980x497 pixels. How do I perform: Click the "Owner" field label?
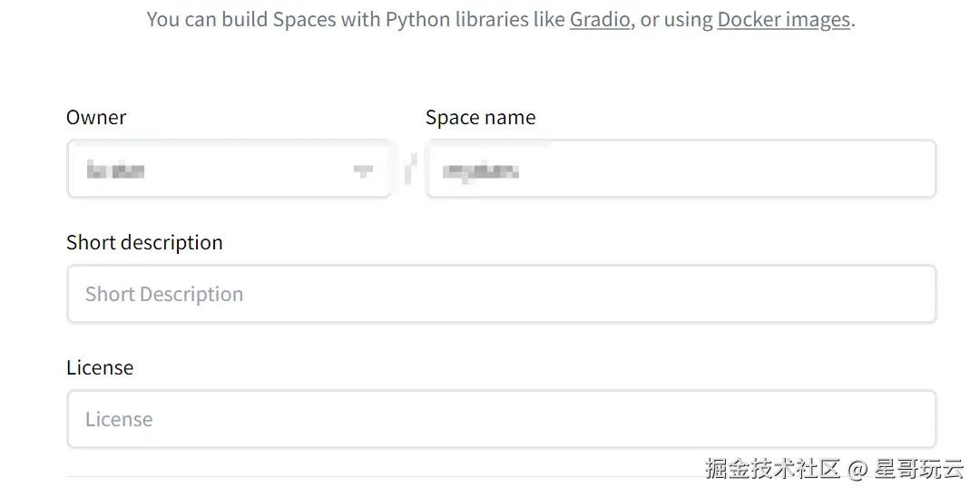(96, 117)
